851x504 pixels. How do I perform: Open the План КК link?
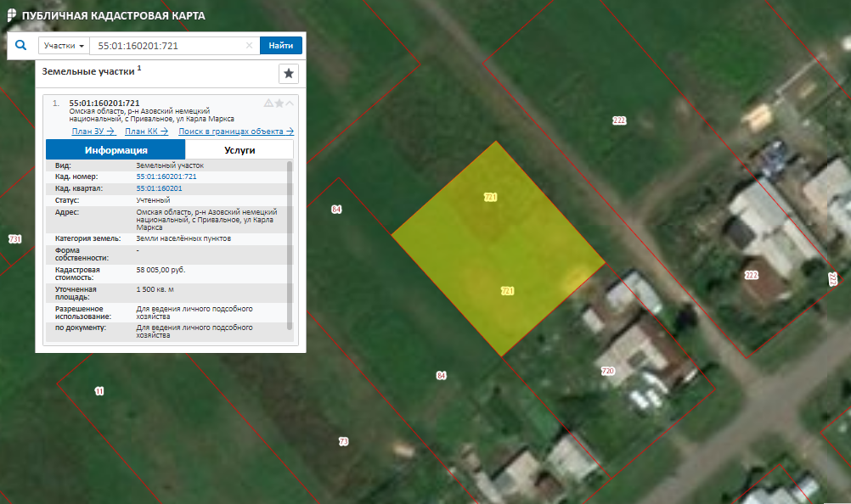pos(146,132)
